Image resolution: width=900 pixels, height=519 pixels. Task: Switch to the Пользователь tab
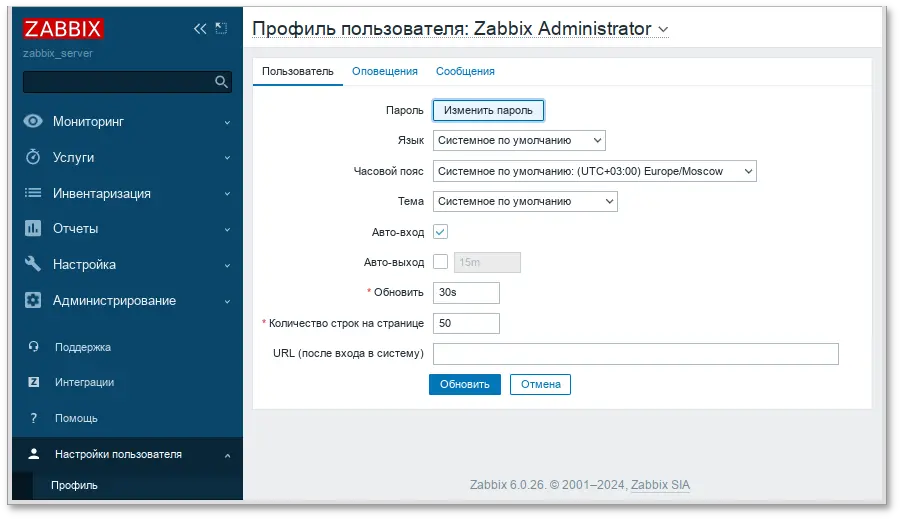tap(297, 71)
